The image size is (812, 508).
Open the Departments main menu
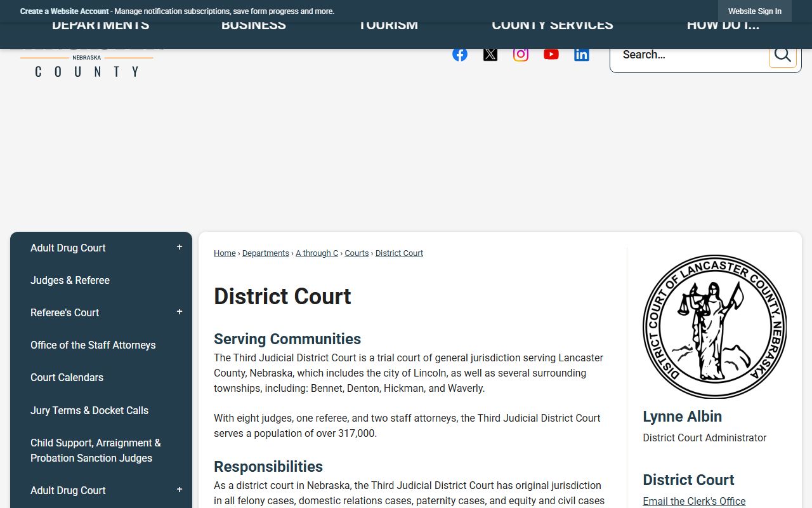pos(101,25)
